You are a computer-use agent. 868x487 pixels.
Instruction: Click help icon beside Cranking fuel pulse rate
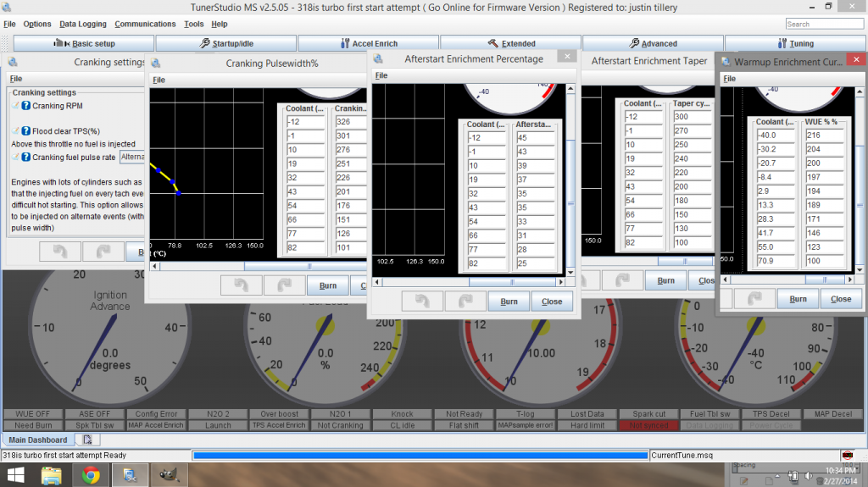[x=26, y=157]
